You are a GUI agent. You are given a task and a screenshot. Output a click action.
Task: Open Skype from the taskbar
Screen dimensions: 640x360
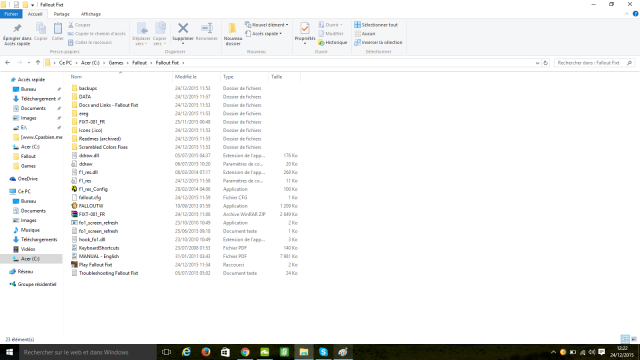pos(323,352)
